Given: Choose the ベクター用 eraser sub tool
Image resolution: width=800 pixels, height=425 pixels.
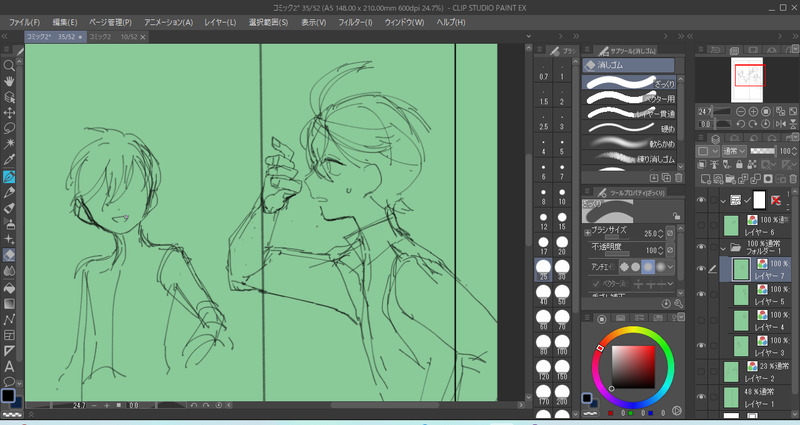Looking at the screenshot, I should (630, 98).
